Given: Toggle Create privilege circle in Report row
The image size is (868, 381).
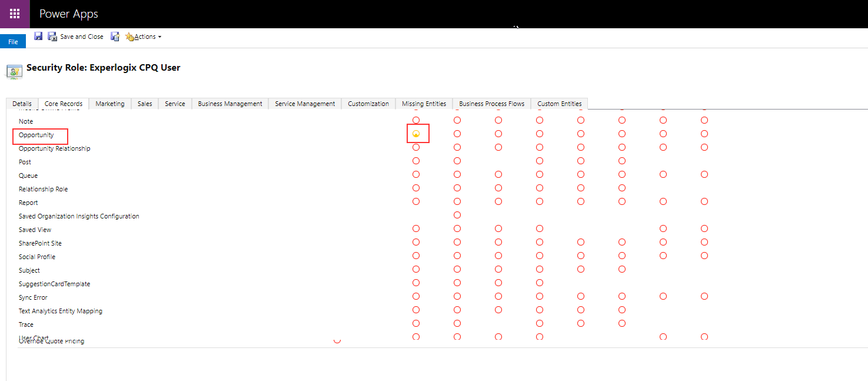Looking at the screenshot, I should tap(416, 201).
